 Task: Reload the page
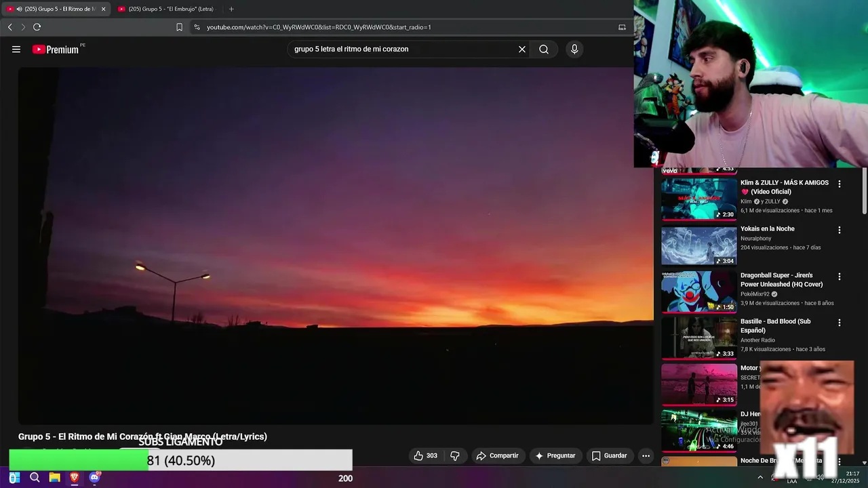(37, 27)
